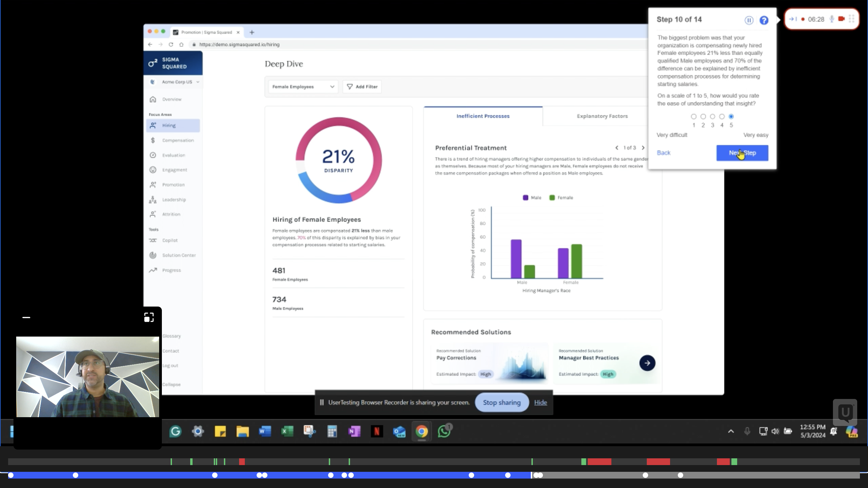Click the help question mark icon
868x488 pixels.
[764, 20]
